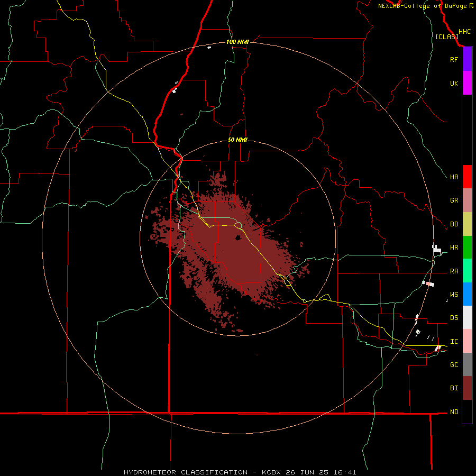Click the DS legend label
The width and height of the screenshot is (476, 476).
(454, 318)
